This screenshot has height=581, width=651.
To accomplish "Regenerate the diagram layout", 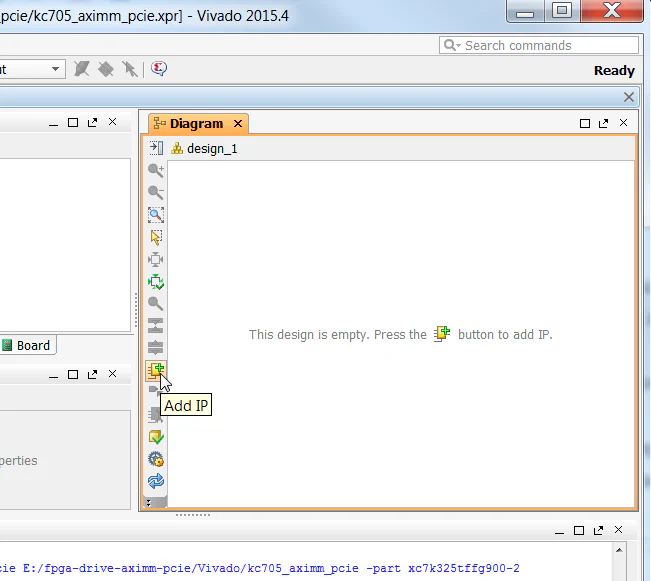I will (x=156, y=282).
